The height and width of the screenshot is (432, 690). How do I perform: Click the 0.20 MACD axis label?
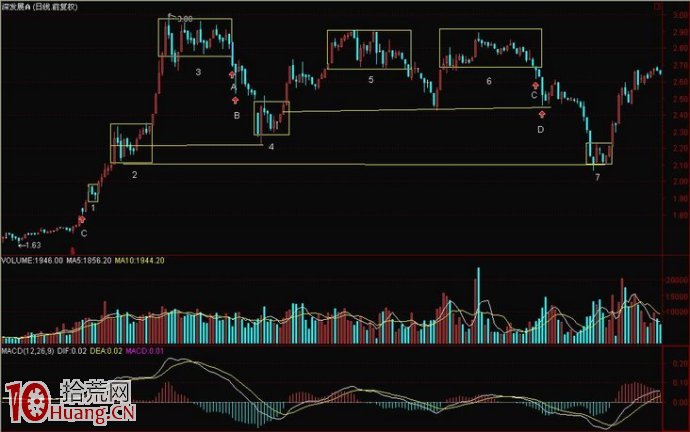pos(681,363)
